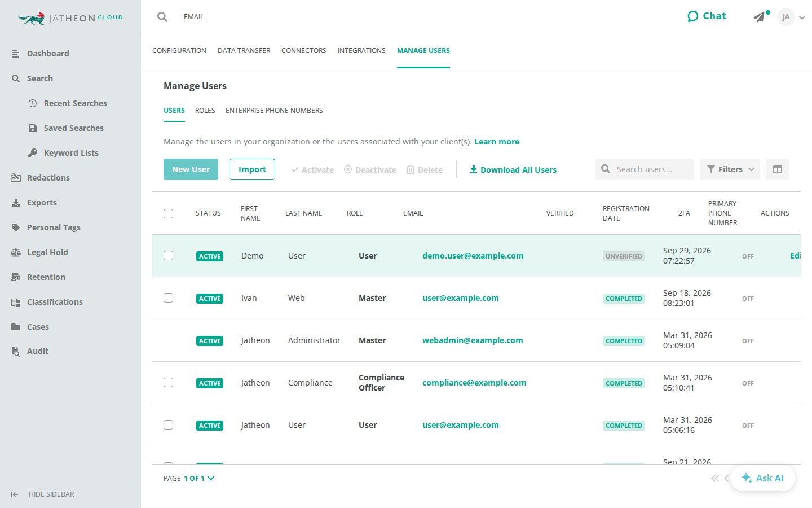Switch to the Data Transfer tab
Image resolution: width=812 pixels, height=508 pixels.
pos(244,51)
